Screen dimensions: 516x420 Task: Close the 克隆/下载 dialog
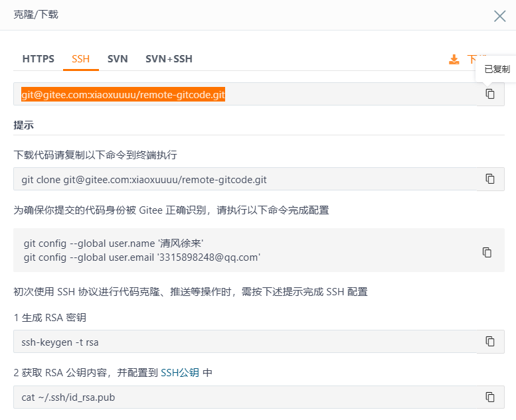pos(499,16)
